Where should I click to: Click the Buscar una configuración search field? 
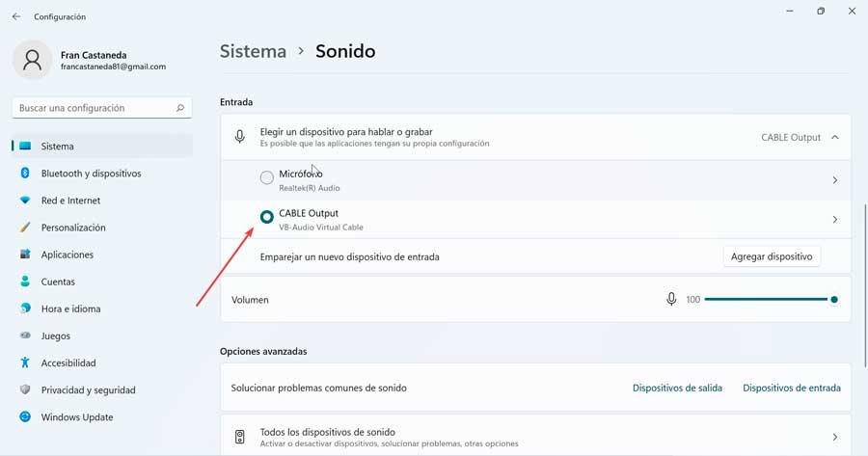(x=102, y=108)
